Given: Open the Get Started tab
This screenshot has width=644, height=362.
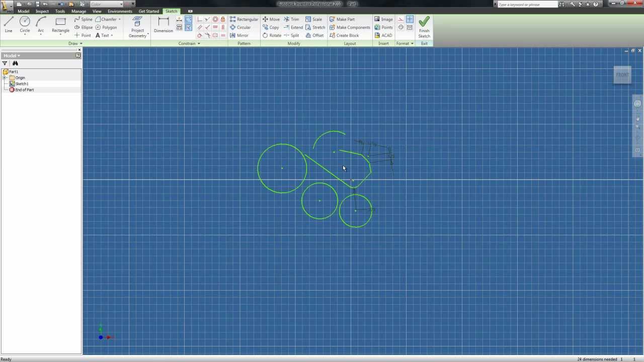Looking at the screenshot, I should click(148, 11).
